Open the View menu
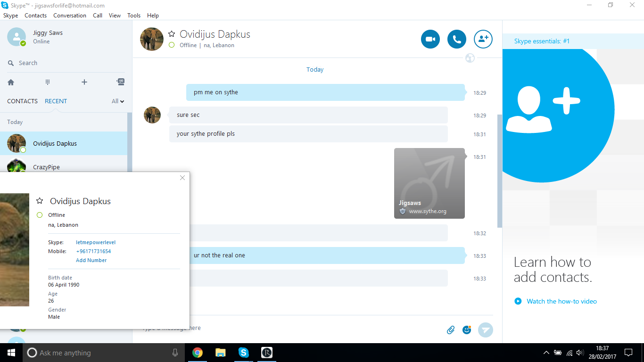The height and width of the screenshot is (362, 644). pyautogui.click(x=115, y=16)
